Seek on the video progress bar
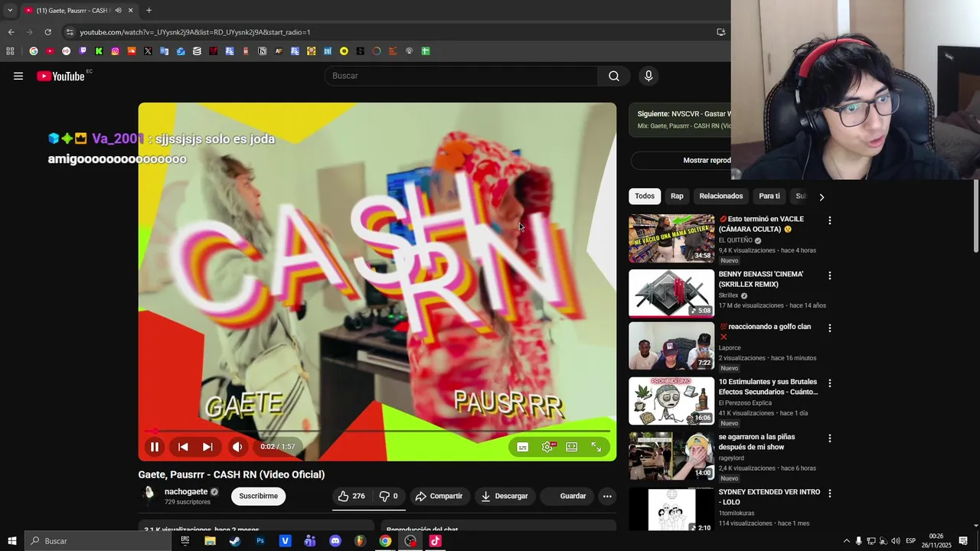 377,432
